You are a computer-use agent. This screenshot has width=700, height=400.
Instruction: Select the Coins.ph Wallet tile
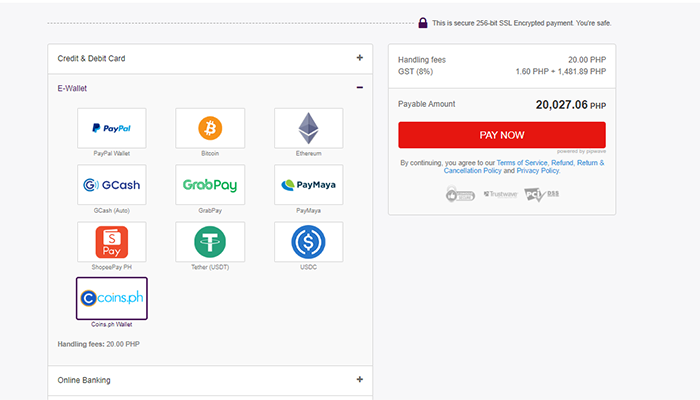[x=111, y=298]
